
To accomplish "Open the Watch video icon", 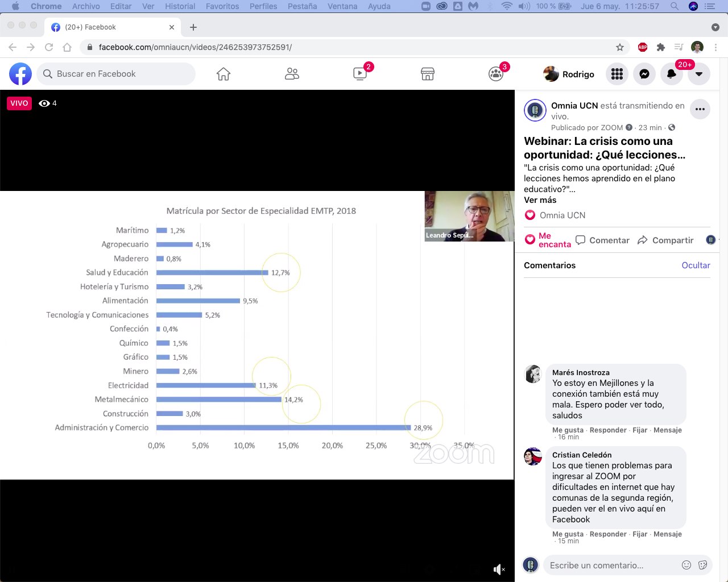I will coord(360,74).
